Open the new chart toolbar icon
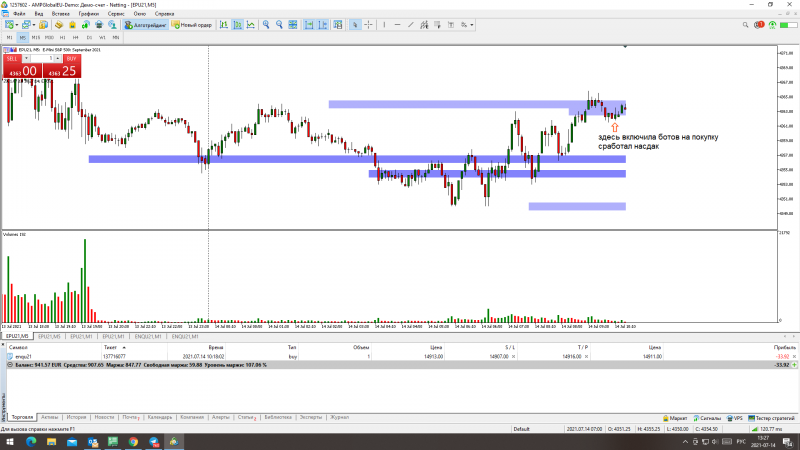 point(9,24)
